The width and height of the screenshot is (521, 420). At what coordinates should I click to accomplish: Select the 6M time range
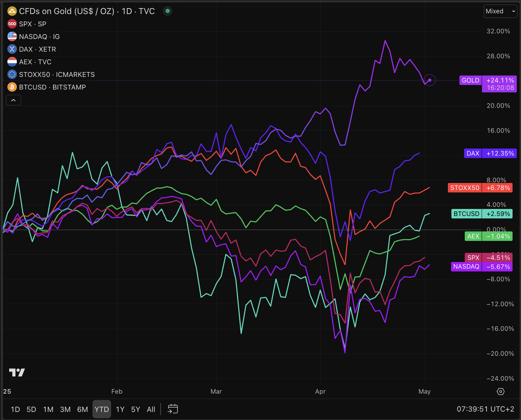pos(82,409)
